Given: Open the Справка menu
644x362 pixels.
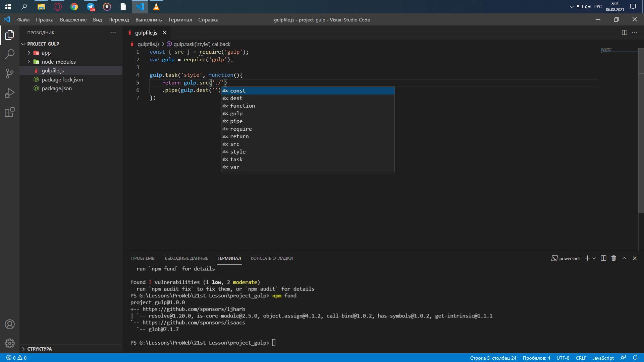Looking at the screenshot, I should (208, 20).
